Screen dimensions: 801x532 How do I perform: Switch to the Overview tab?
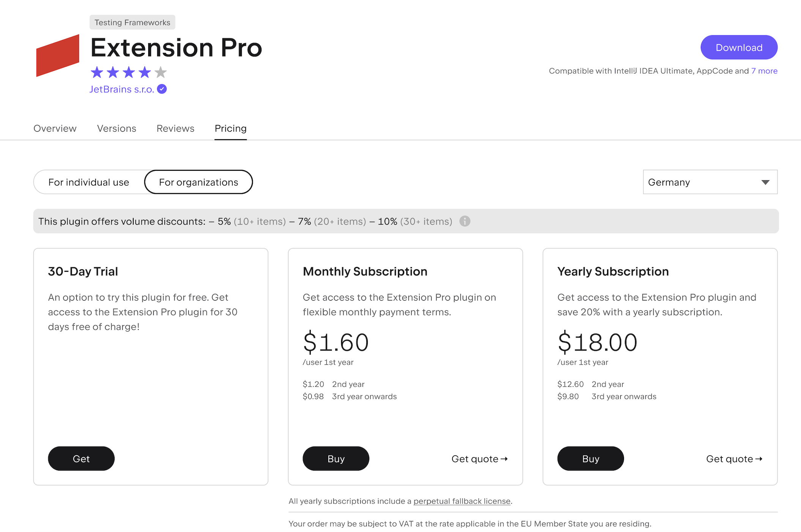click(55, 127)
